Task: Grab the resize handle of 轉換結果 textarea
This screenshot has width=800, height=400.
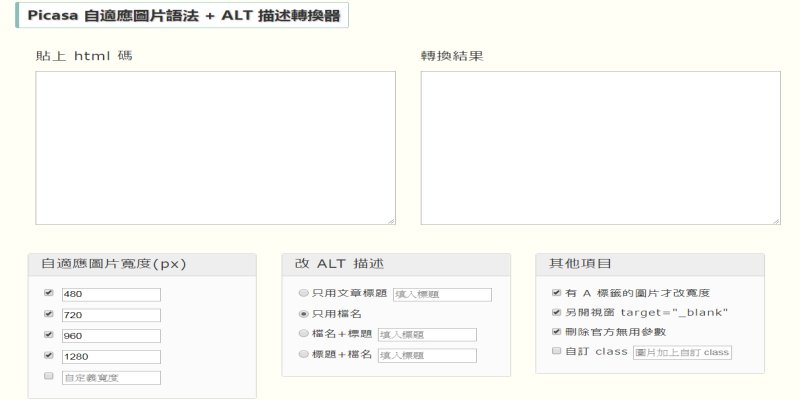Action: (x=777, y=221)
